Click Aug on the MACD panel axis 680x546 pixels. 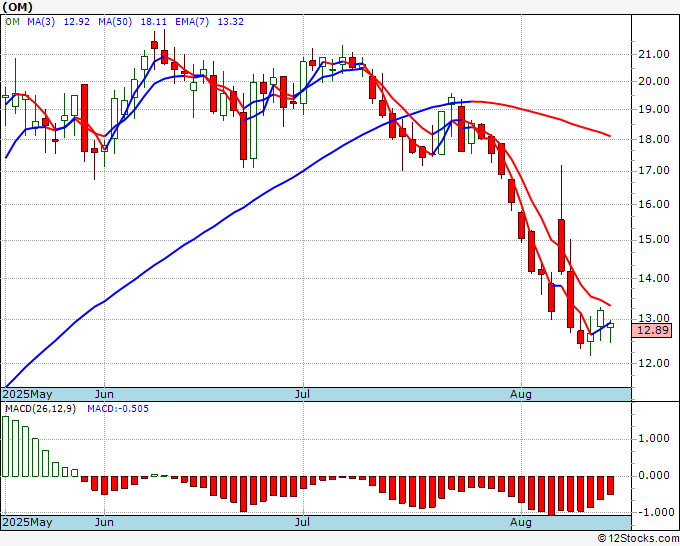point(521,522)
